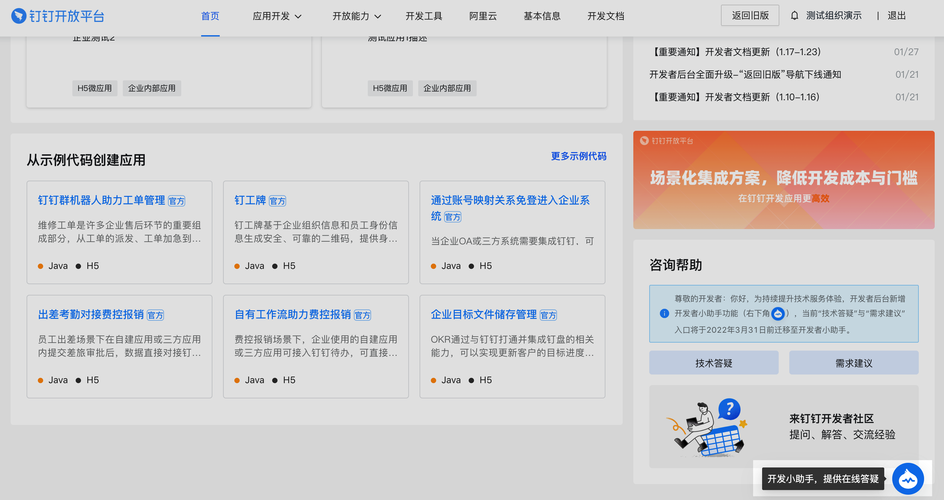This screenshot has height=500, width=944.
Task: Click description under 企业目标文件储存管理 card
Action: [512, 346]
